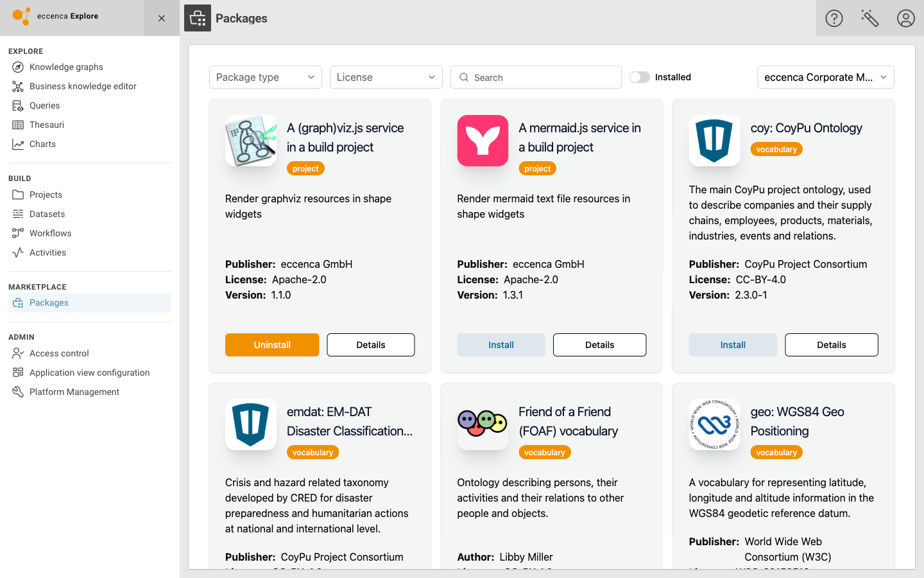The width and height of the screenshot is (924, 578).
Task: View Details of CoyPu Ontology
Action: 832,345
